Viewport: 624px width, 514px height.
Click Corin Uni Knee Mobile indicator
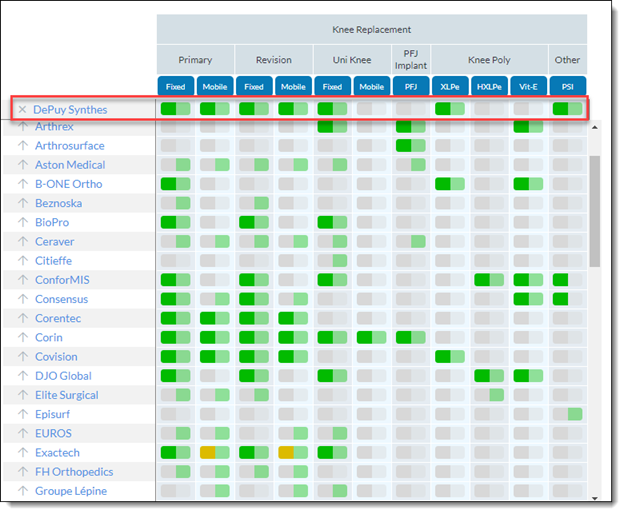(x=372, y=337)
